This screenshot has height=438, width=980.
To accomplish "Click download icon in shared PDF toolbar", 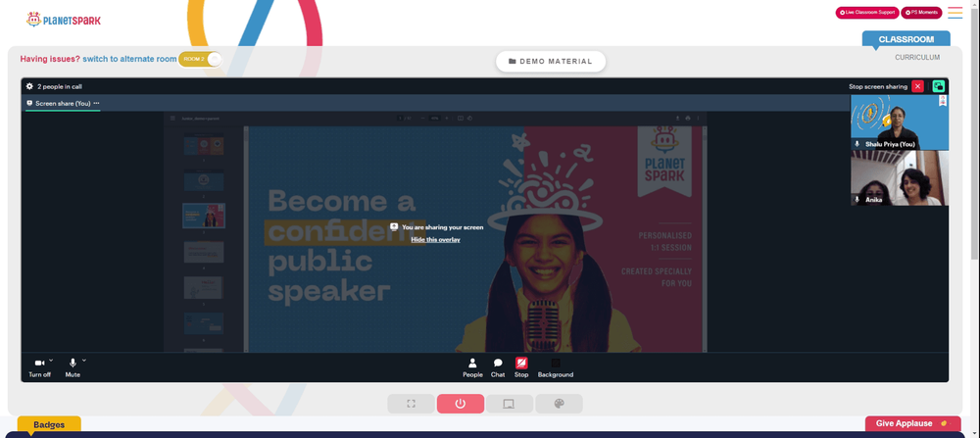I will point(677,118).
